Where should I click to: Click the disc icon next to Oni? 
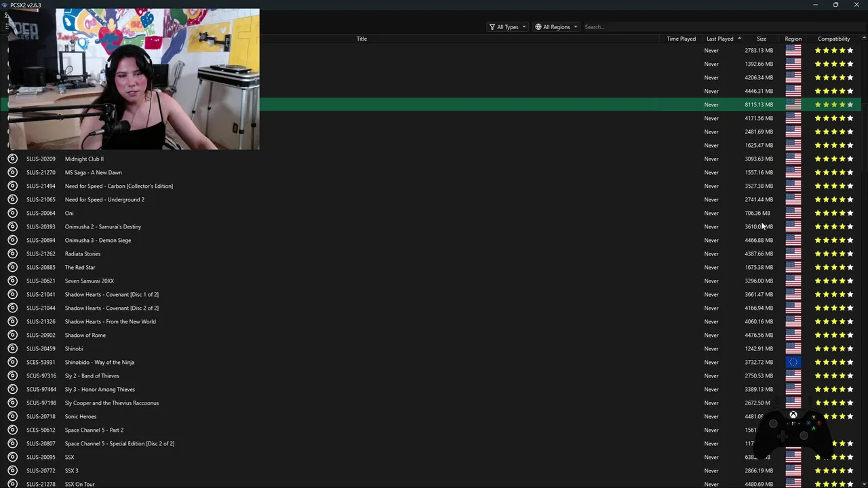(12, 213)
